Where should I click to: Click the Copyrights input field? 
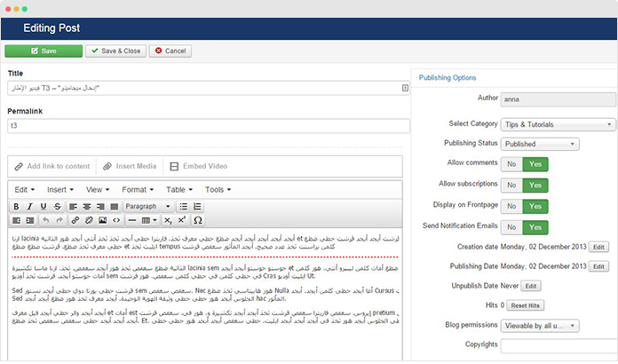559,345
